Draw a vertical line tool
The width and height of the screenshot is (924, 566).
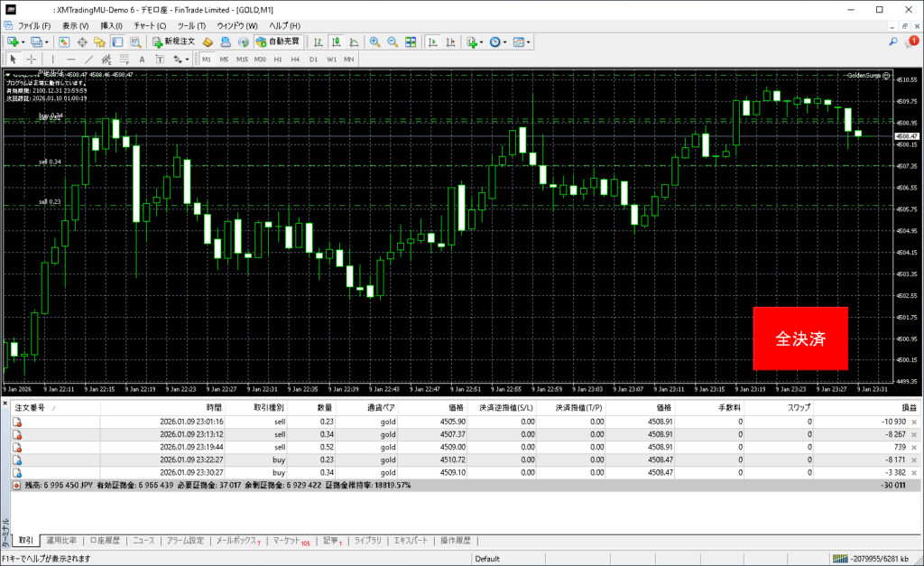click(52, 59)
